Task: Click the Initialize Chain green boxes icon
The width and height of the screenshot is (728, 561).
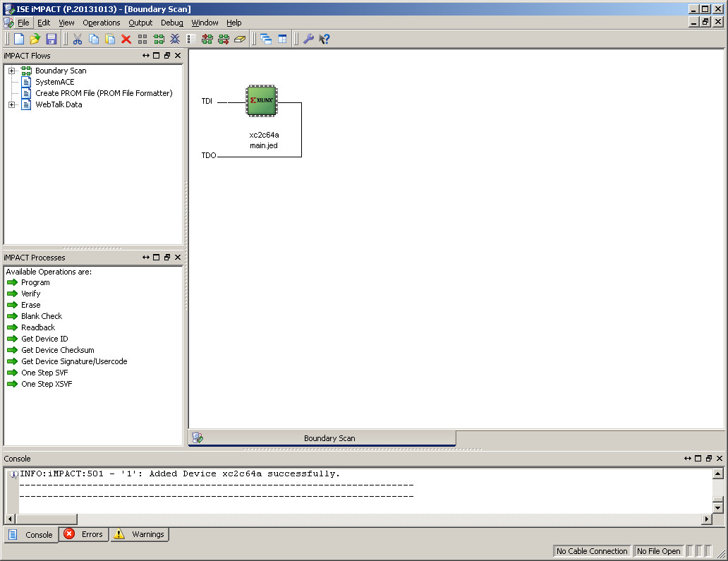Action: point(159,39)
